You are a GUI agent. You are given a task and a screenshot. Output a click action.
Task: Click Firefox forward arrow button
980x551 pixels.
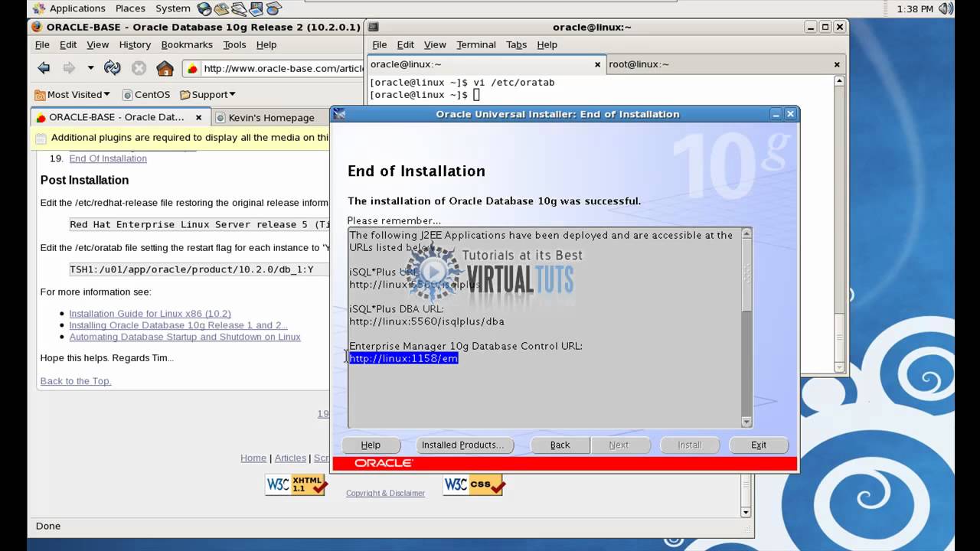click(x=69, y=68)
